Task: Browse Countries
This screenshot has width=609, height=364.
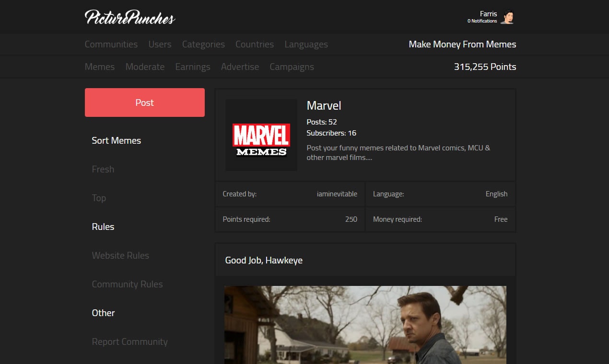Action: coord(255,44)
